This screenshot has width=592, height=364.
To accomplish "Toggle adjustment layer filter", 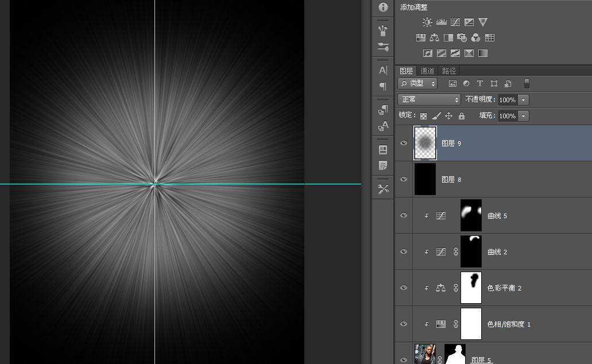I will 466,83.
